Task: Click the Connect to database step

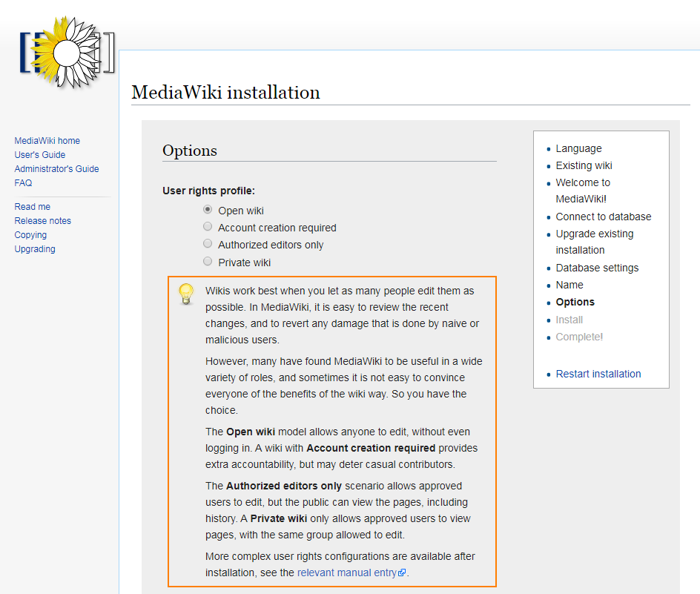Action: [x=604, y=217]
